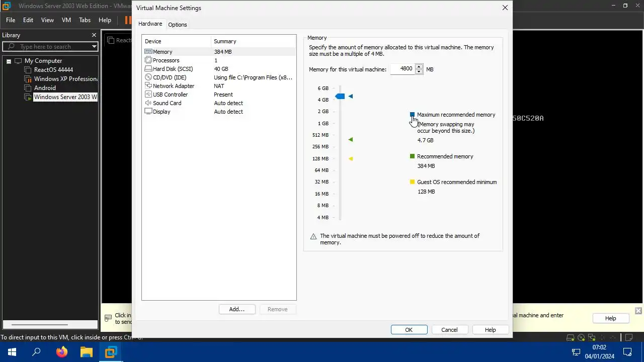The width and height of the screenshot is (644, 362).
Task: Open the Tabs menu
Action: tap(85, 20)
